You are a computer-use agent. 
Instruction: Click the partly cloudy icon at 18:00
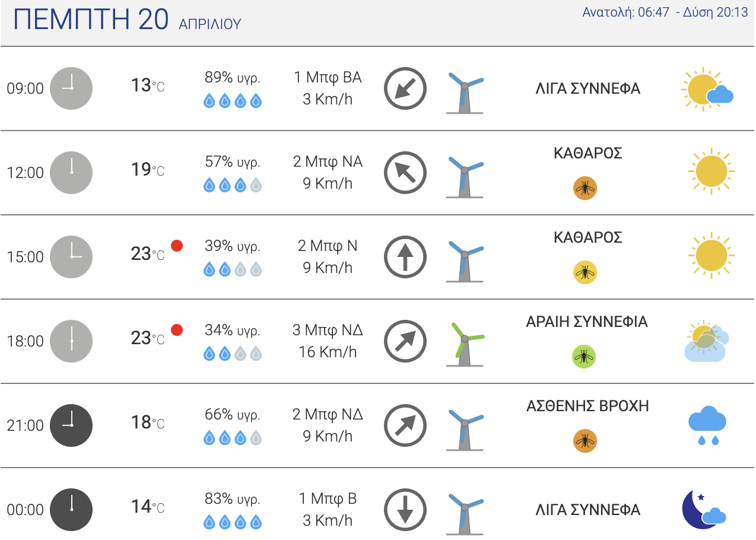point(706,342)
